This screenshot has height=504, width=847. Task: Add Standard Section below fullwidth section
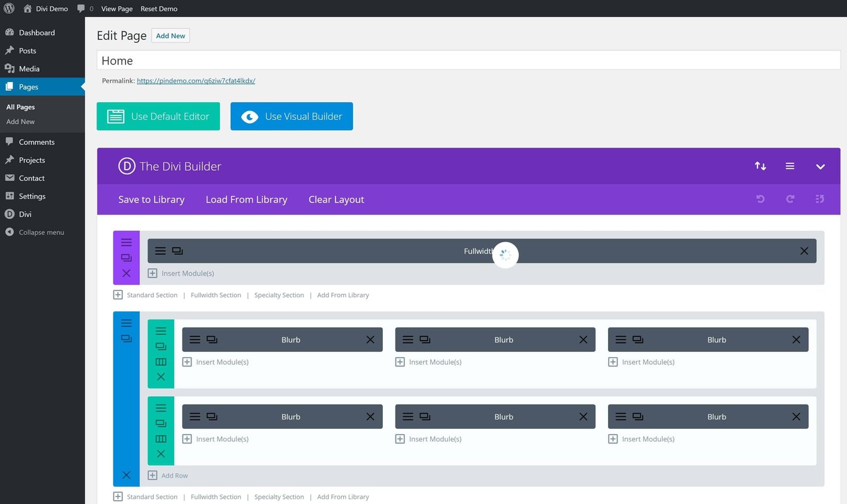tap(146, 295)
